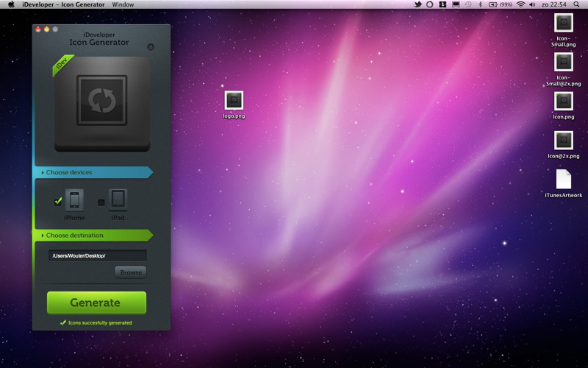This screenshot has width=588, height=368.
Task: Click the Choose destination header label
Action: pos(75,236)
